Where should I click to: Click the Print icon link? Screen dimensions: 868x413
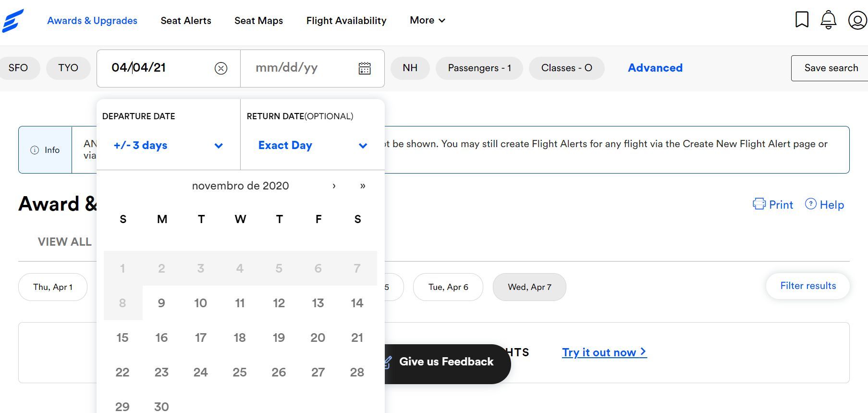[x=773, y=204]
